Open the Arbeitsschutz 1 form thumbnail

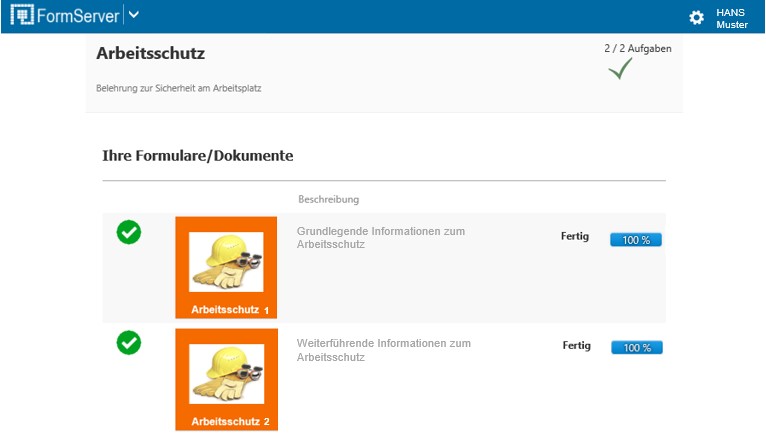(226, 268)
